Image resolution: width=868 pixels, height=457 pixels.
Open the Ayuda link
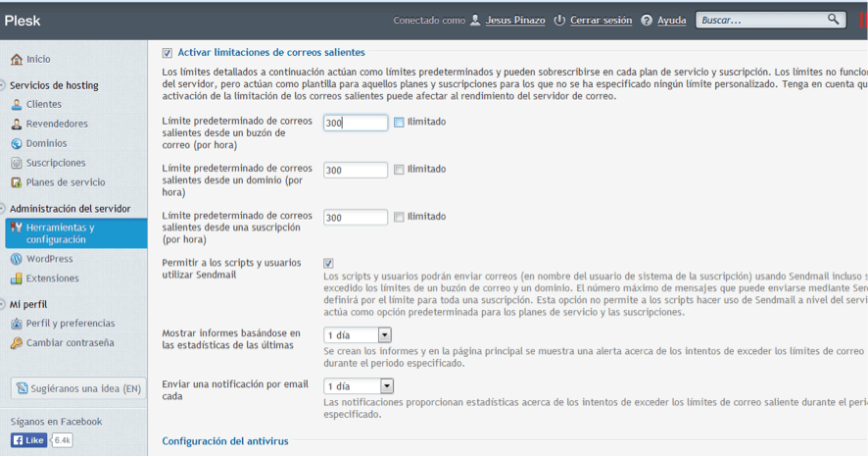[671, 21]
